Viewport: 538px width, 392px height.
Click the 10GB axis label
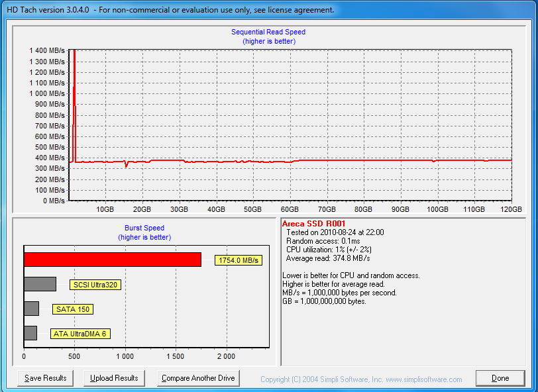coord(105,209)
